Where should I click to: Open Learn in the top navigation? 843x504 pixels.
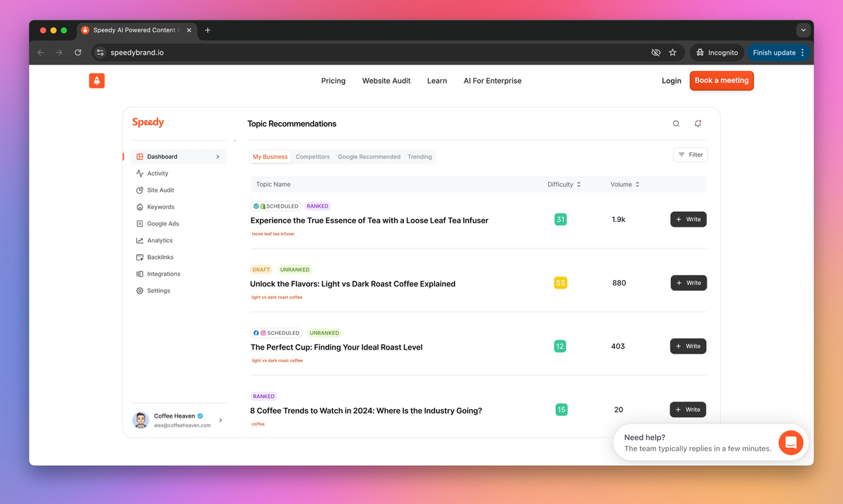437,81
